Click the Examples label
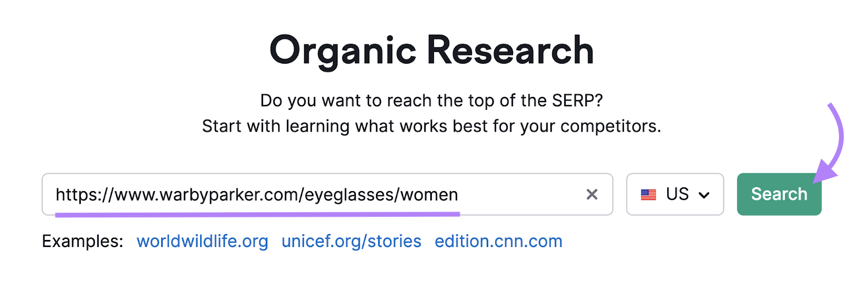The image size is (868, 286). pos(82,241)
